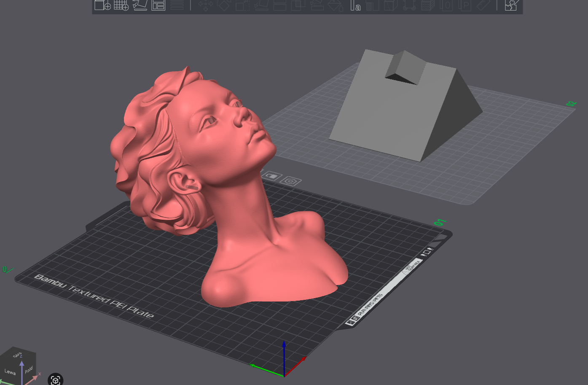Select the Cut tool icon
Screen dimensions: 588x385
pyautogui.click(x=280, y=5)
